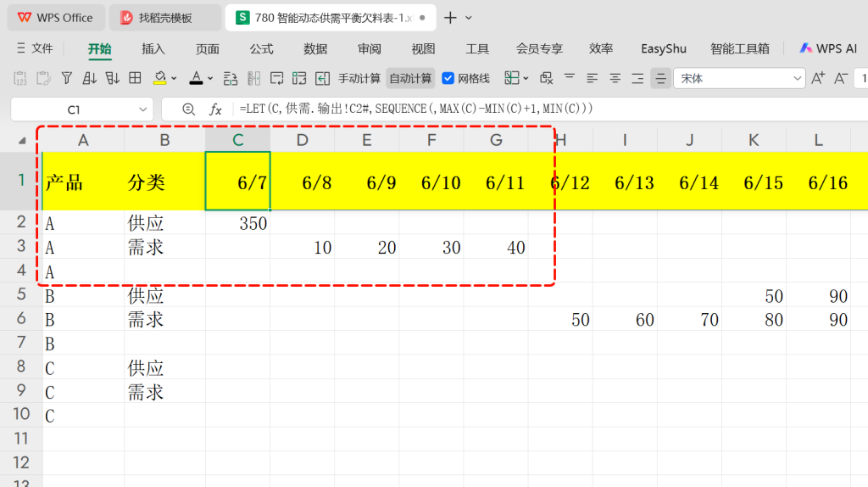Screen dimensions: 868x487
Task: Open the 智能工具箱 smart toolbox tab
Action: (x=740, y=48)
